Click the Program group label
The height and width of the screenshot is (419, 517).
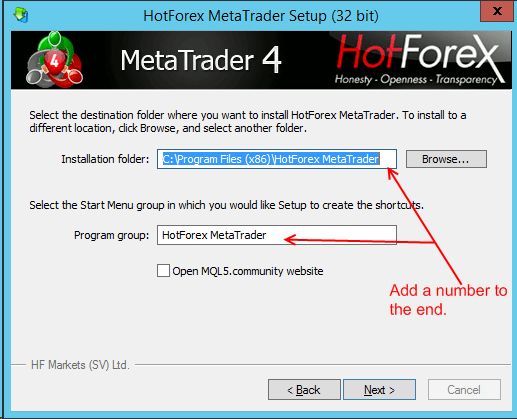click(111, 235)
